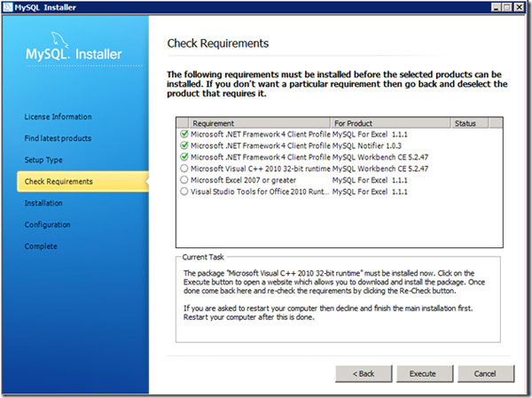Viewport: 532px width, 398px height.
Task: Click green check for MySQL Notifier .NET requirement
Action: click(184, 145)
